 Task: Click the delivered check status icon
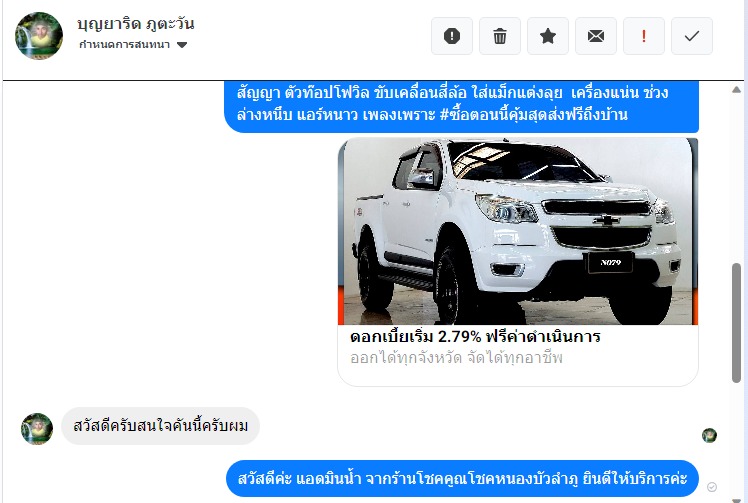click(712, 487)
